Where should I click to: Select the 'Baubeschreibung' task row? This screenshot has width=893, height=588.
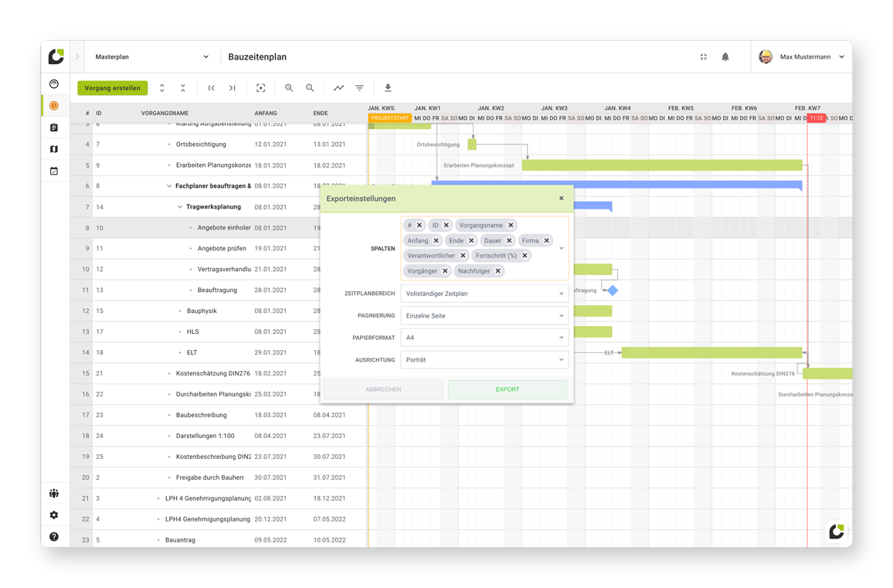click(218, 415)
